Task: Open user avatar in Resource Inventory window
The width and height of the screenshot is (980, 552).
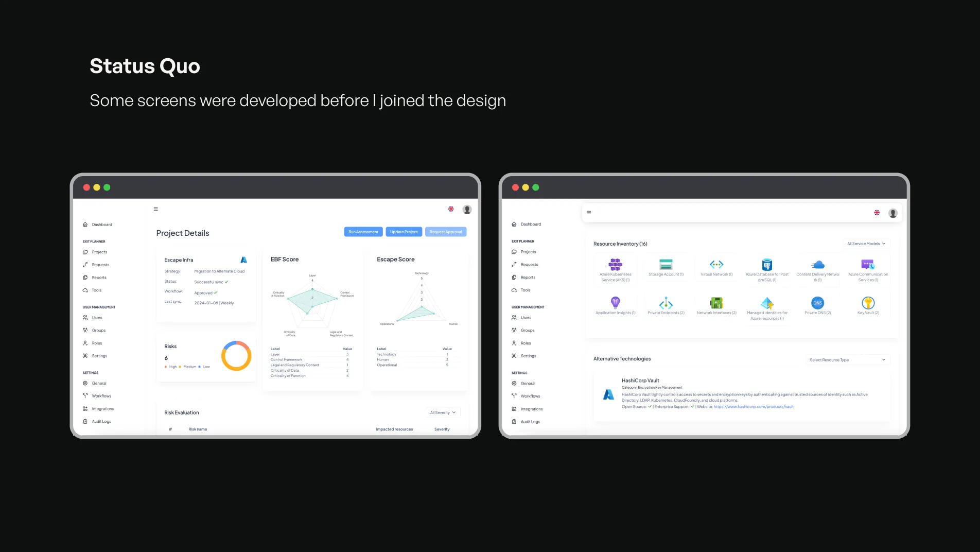Action: [x=893, y=213]
